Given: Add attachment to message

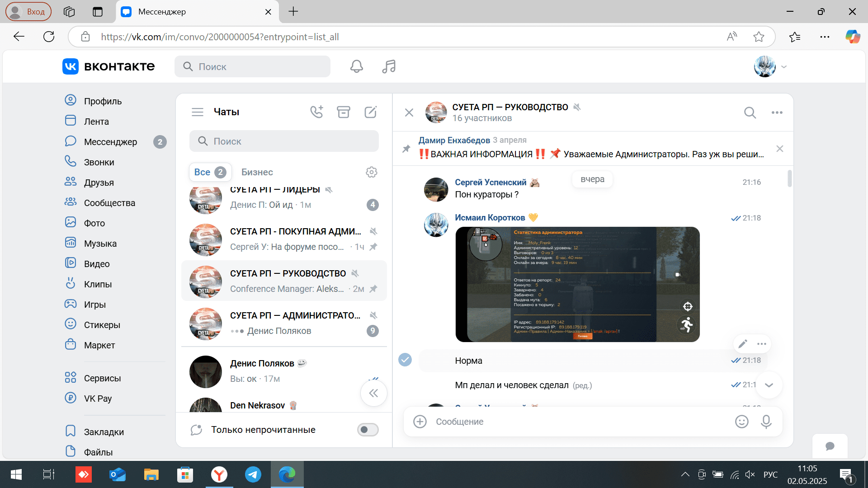Looking at the screenshot, I should click(x=420, y=422).
